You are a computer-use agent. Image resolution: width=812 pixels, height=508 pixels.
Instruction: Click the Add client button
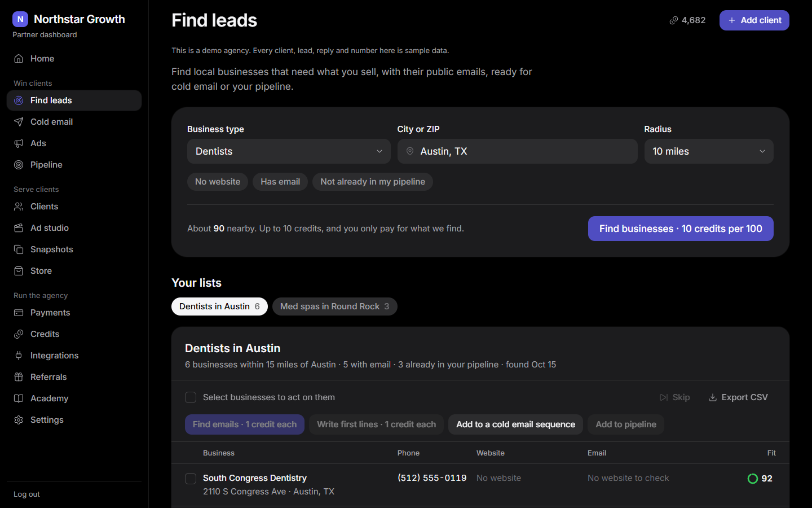coord(754,20)
